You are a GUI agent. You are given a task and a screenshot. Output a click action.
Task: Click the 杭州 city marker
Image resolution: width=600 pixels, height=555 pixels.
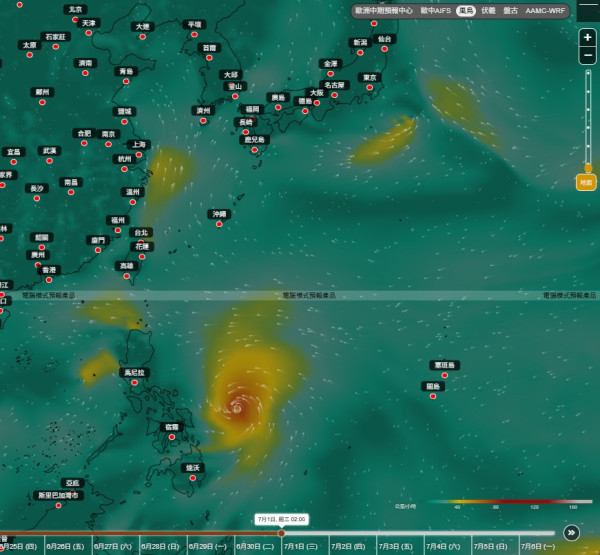pos(124,169)
